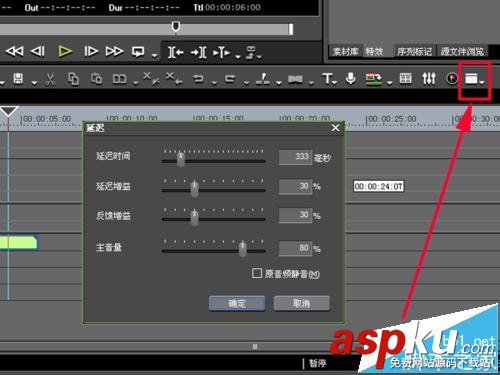Viewport: 500px width, 375px height.
Task: Click the timeline playhead marker triangle
Action: point(8,111)
